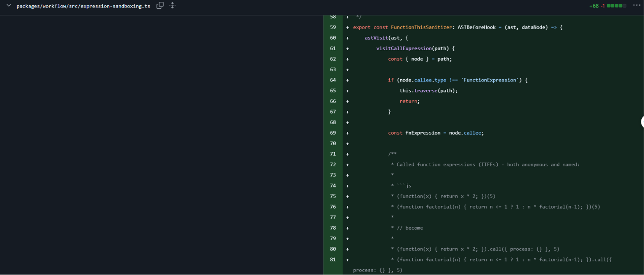Collapse the expression-sandboxing.ts file diff
The image size is (644, 275).
pos(8,6)
